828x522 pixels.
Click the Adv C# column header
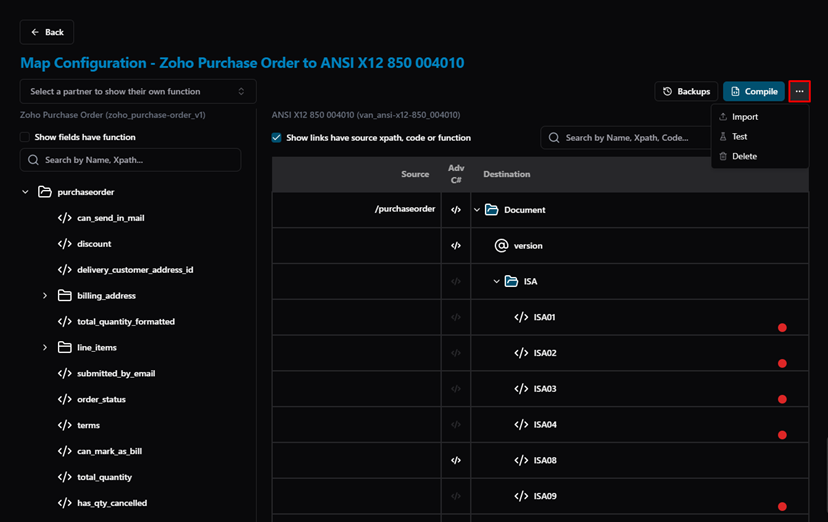(456, 174)
